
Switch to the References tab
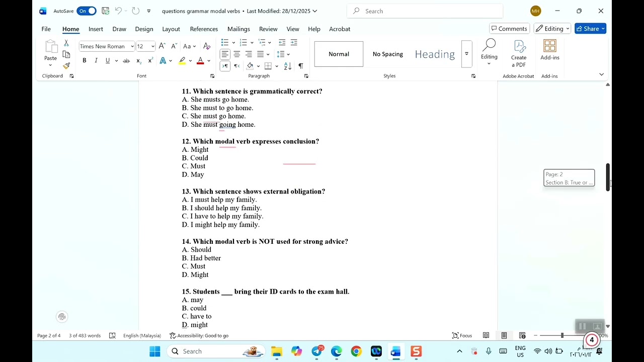pos(204,29)
